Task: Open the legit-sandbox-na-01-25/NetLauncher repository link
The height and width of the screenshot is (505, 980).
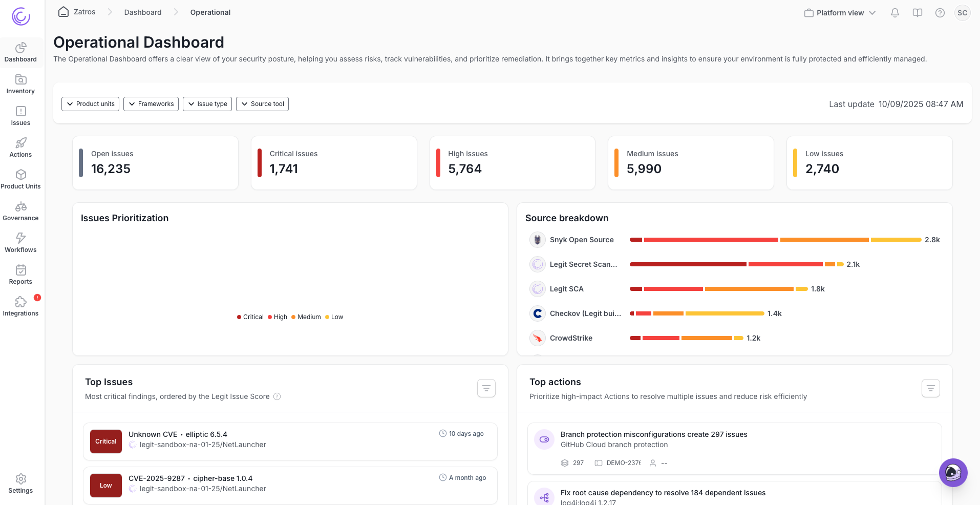Action: click(203, 445)
